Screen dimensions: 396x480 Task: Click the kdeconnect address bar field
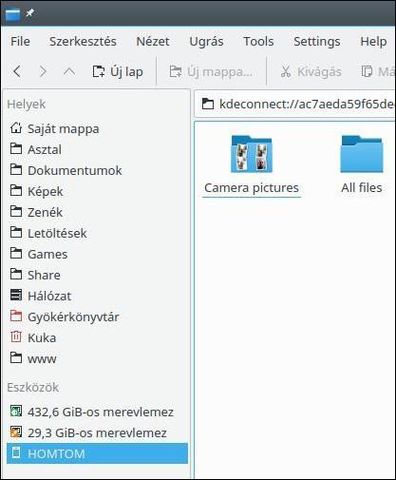[x=295, y=104]
